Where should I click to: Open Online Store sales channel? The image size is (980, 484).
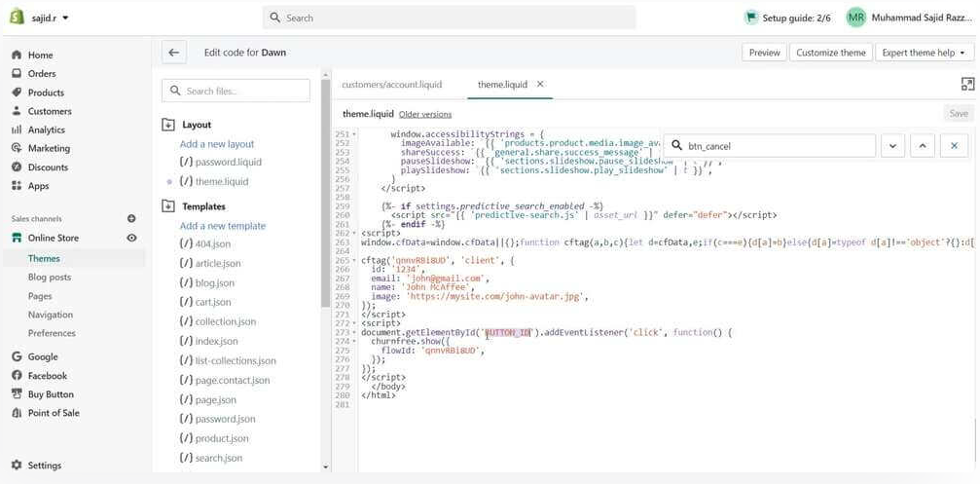[54, 238]
